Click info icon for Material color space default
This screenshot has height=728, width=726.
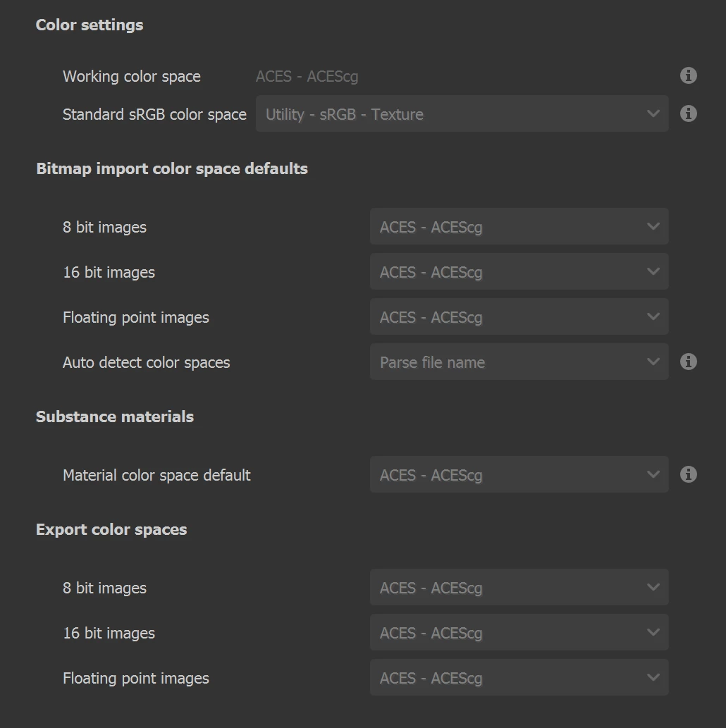(x=689, y=474)
